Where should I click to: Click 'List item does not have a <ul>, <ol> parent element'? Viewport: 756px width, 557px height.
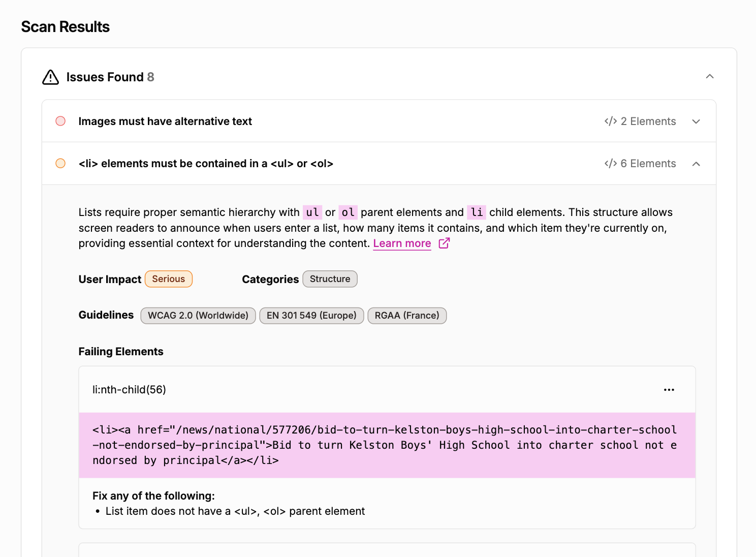point(235,511)
